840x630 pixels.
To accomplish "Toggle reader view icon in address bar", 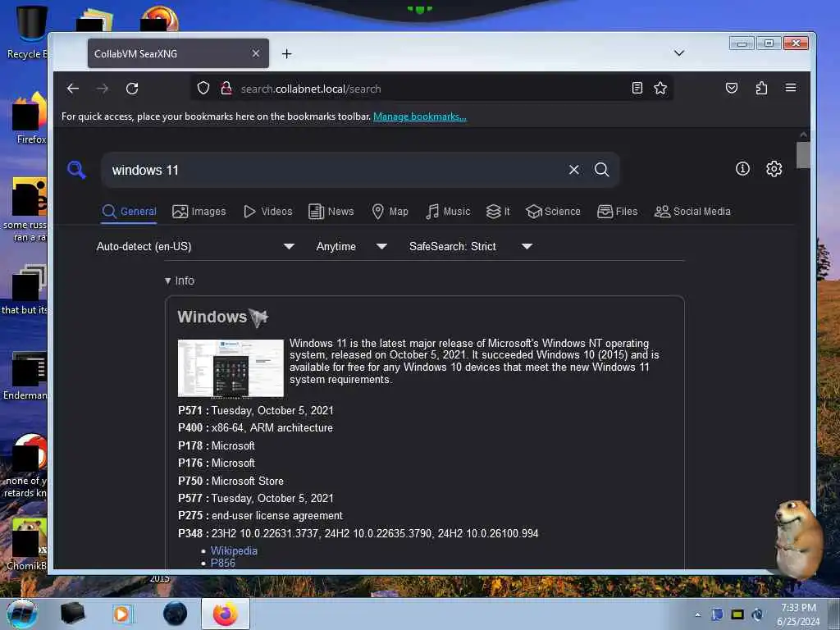I will point(637,88).
